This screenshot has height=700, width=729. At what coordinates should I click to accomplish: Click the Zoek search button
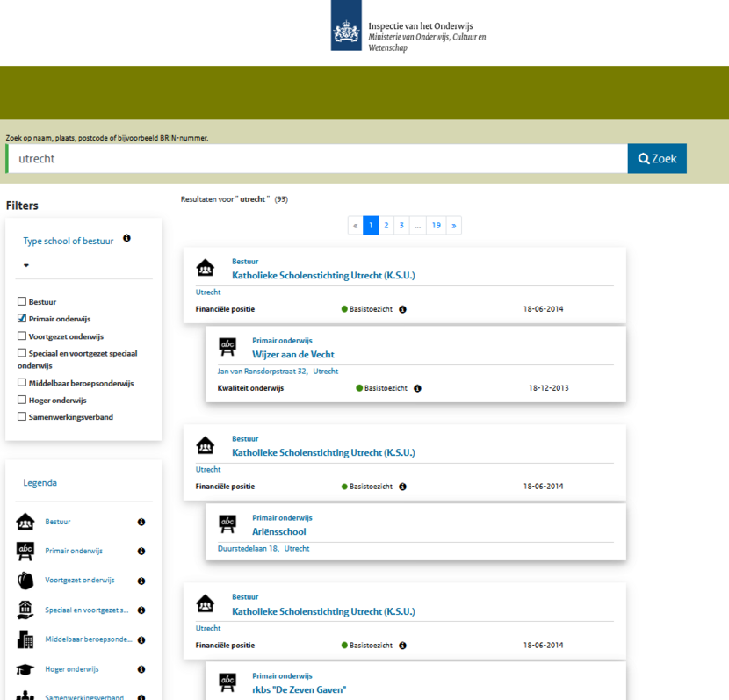(x=657, y=158)
